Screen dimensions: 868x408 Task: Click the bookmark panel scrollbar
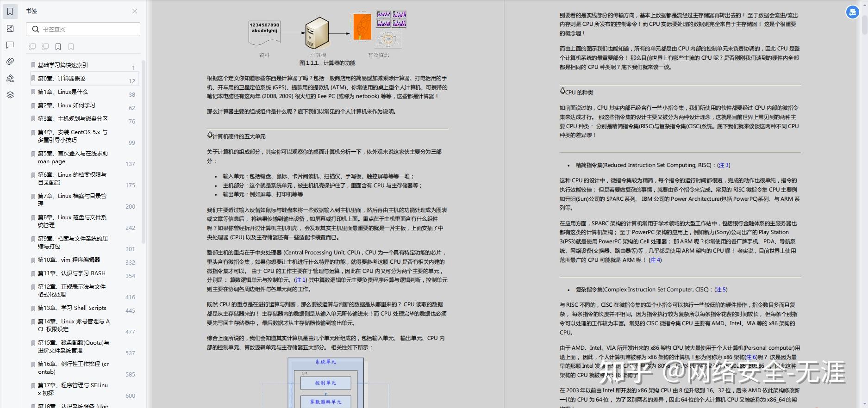[x=144, y=152]
